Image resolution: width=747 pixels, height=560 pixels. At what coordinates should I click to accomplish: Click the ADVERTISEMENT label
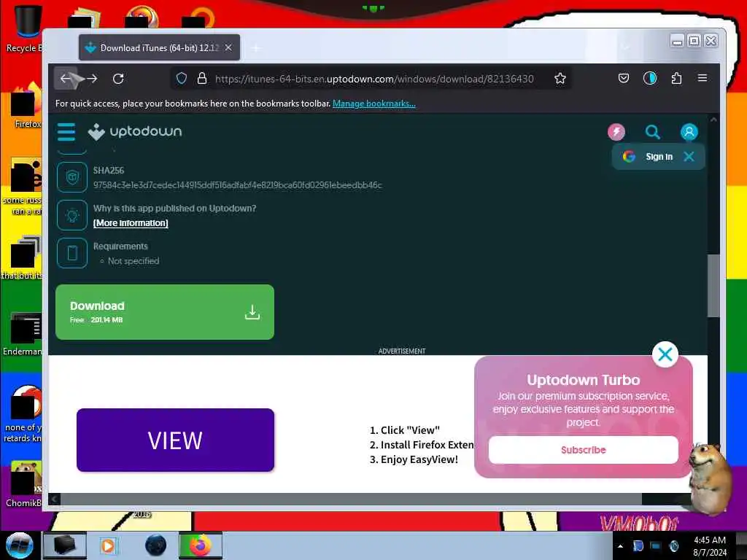click(402, 351)
